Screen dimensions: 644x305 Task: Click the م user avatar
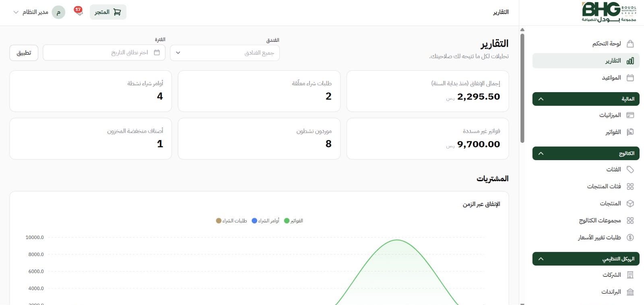pos(58,12)
